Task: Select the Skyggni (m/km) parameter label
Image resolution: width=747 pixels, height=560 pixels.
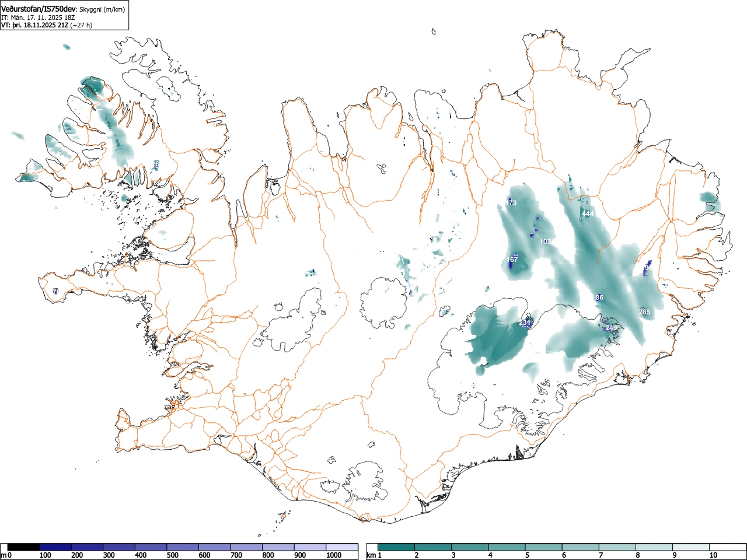Action: (102, 9)
